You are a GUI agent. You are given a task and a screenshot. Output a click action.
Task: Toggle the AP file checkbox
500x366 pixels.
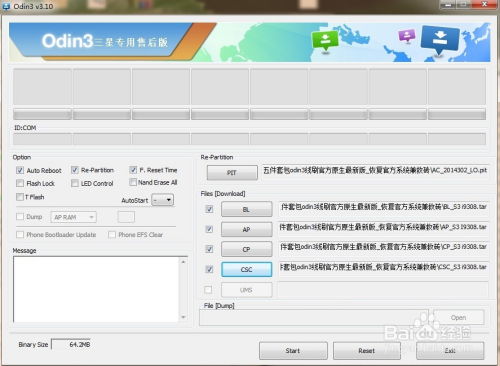[209, 229]
